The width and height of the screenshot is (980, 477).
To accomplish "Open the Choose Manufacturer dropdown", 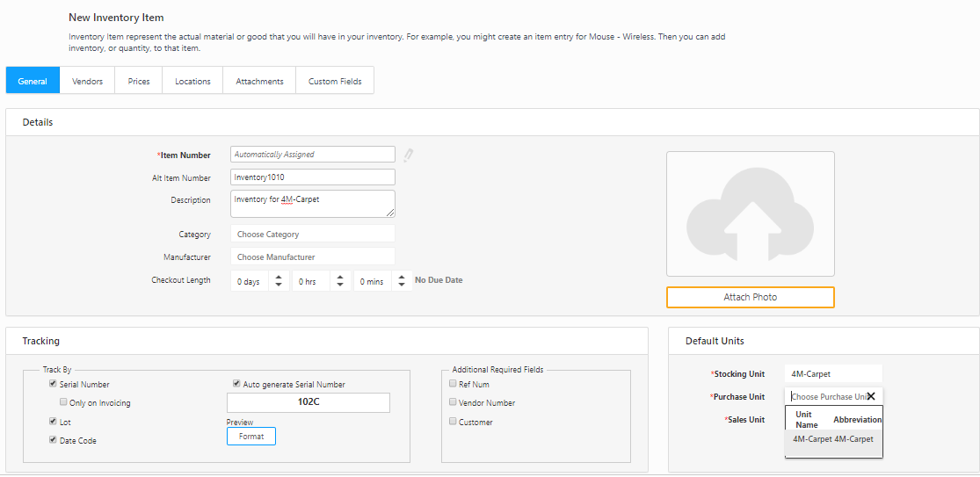I will [312, 257].
